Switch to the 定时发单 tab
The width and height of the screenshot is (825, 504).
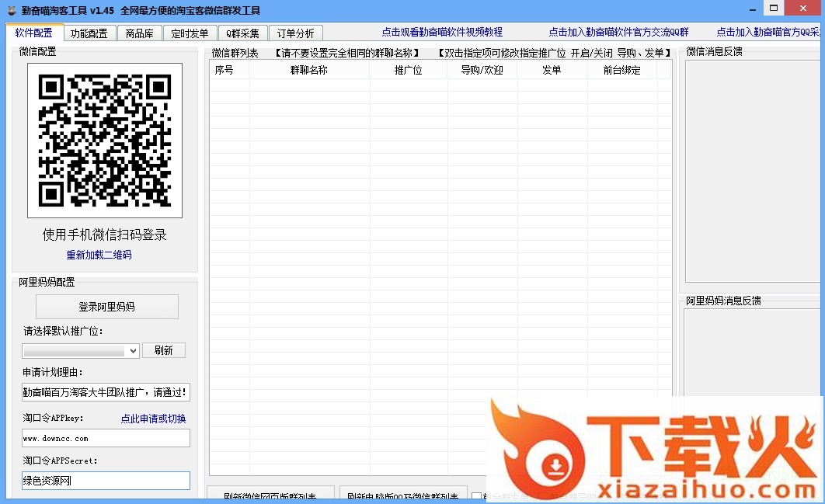190,33
